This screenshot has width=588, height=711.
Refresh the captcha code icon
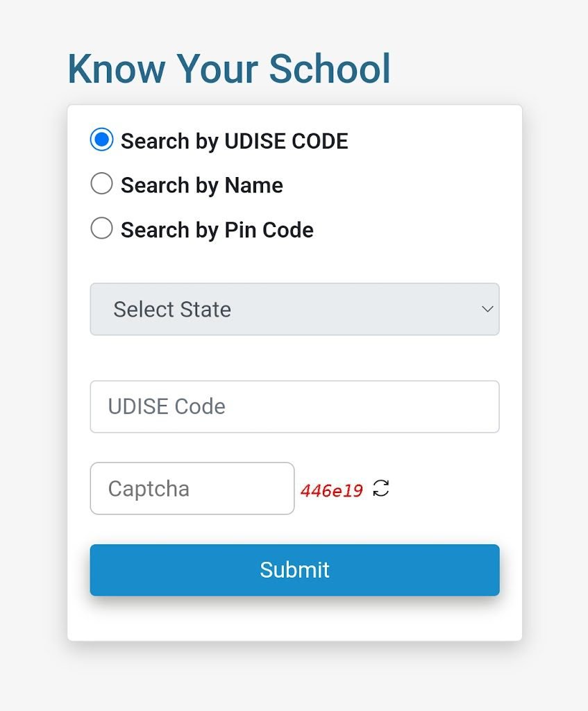[381, 488]
